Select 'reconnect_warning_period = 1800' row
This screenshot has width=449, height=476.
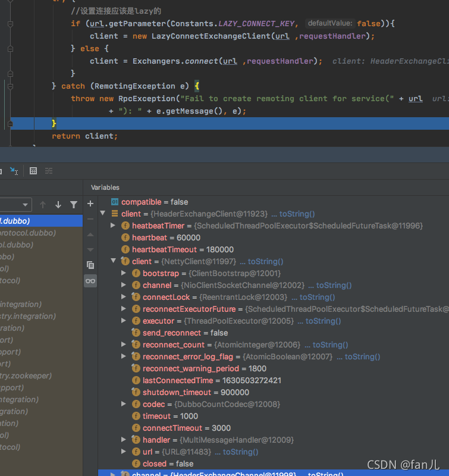pos(274,368)
